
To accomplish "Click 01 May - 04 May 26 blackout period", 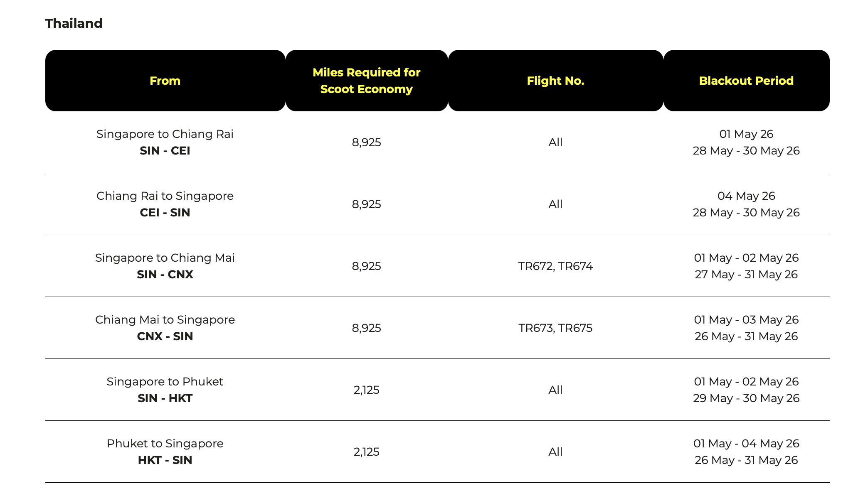I will point(746,443).
